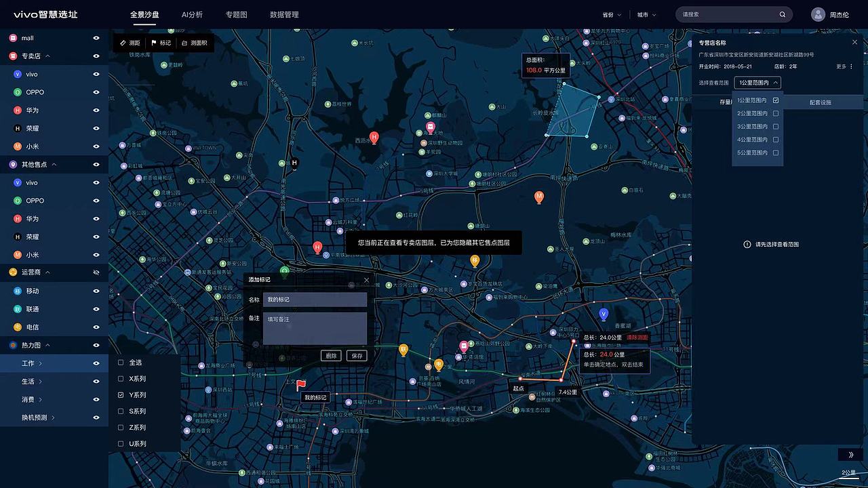Uncheck the Y系列 checkbox

pyautogui.click(x=121, y=394)
